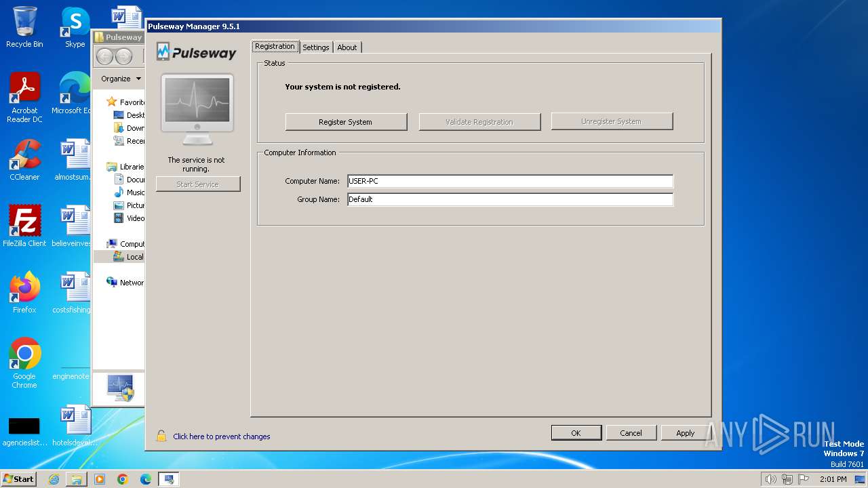The height and width of the screenshot is (488, 868).
Task: Open Acrobat Reader DC desktop shortcut
Action: 24,98
